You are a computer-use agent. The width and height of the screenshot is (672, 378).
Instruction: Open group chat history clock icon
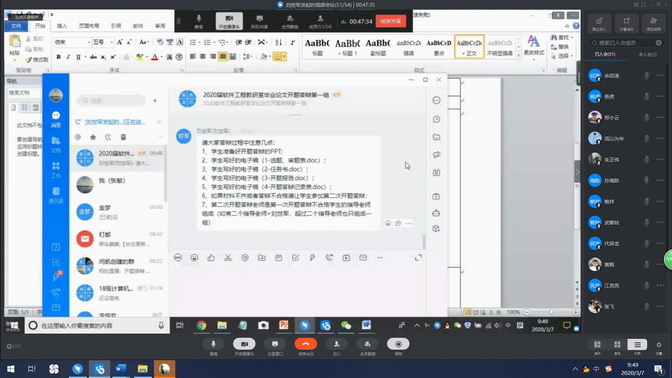coord(436,119)
